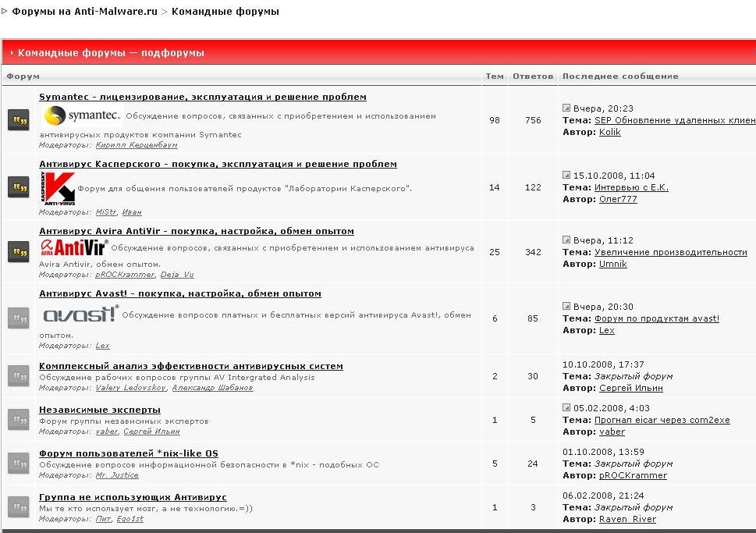
Task: Open moderator Lex profile link
Action: click(102, 346)
